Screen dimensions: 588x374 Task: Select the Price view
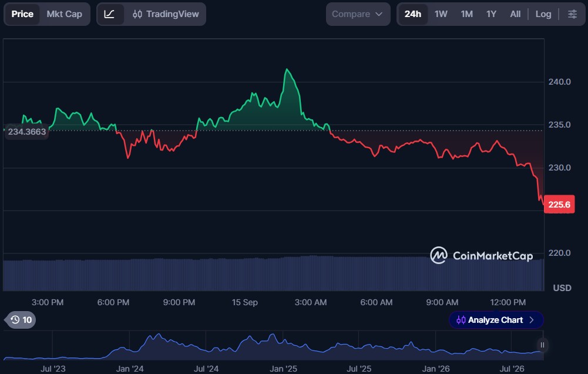point(22,14)
